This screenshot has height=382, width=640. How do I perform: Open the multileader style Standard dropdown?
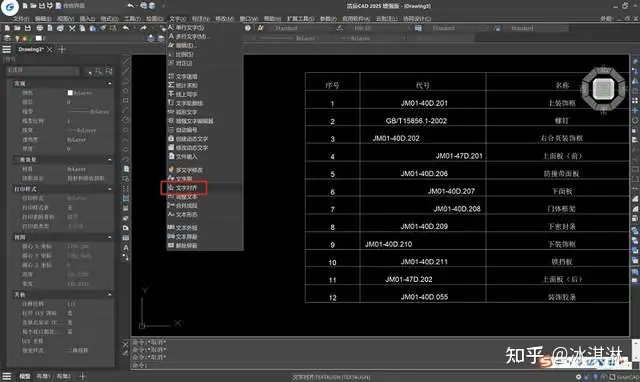click(x=535, y=28)
